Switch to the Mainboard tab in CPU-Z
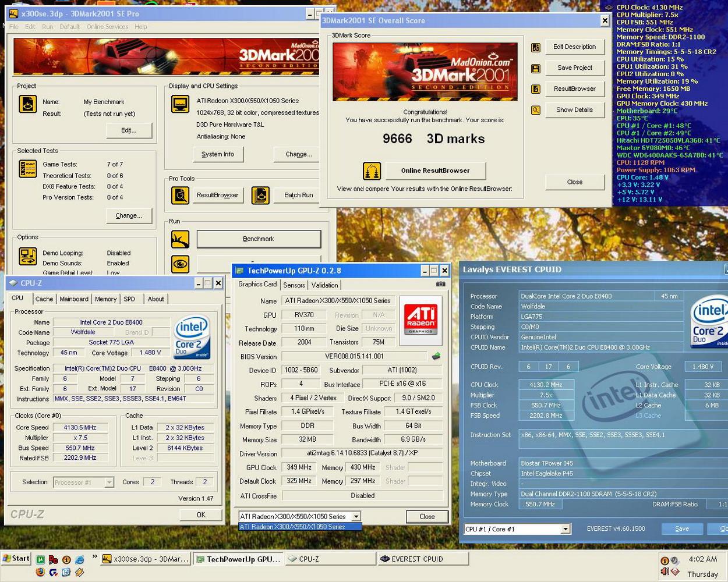 pos(74,299)
